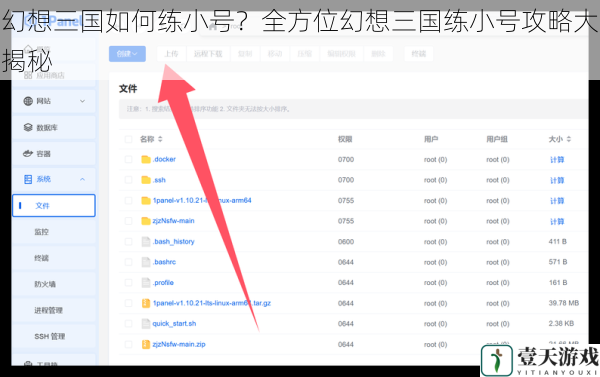Go to 进程管理 in the sidebar
600x377 pixels.
[49, 310]
